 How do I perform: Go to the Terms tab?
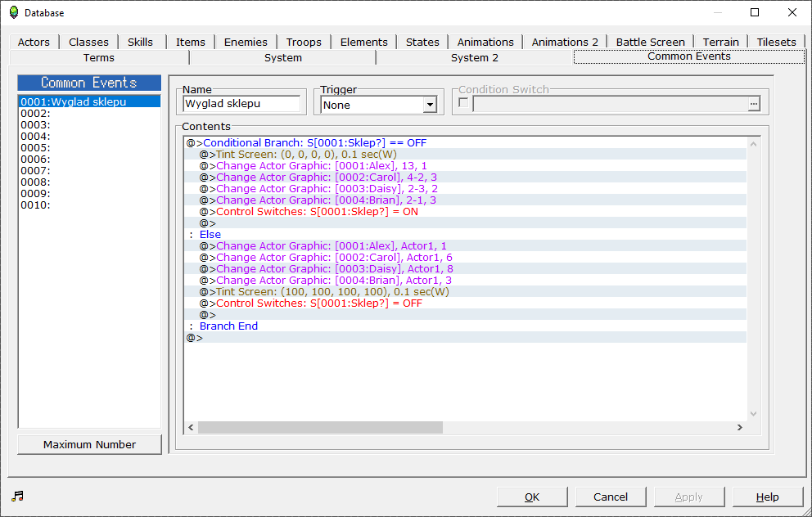(x=99, y=57)
